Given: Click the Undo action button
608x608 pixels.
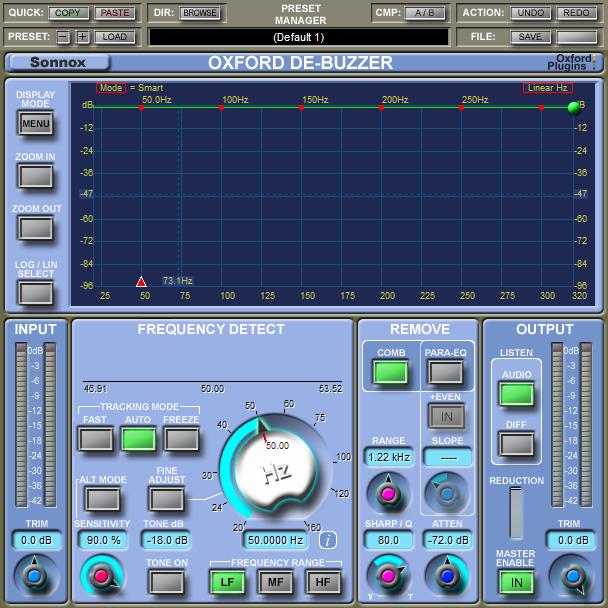Looking at the screenshot, I should coord(530,13).
